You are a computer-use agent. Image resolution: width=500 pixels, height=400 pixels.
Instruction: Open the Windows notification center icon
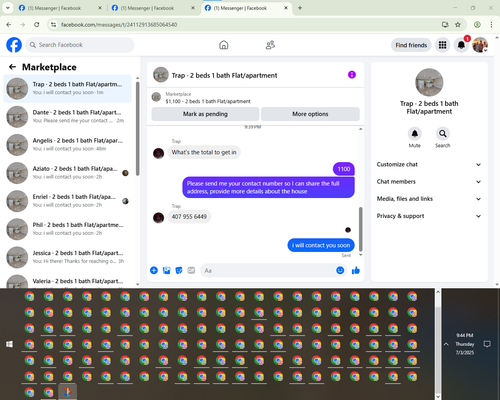click(487, 344)
